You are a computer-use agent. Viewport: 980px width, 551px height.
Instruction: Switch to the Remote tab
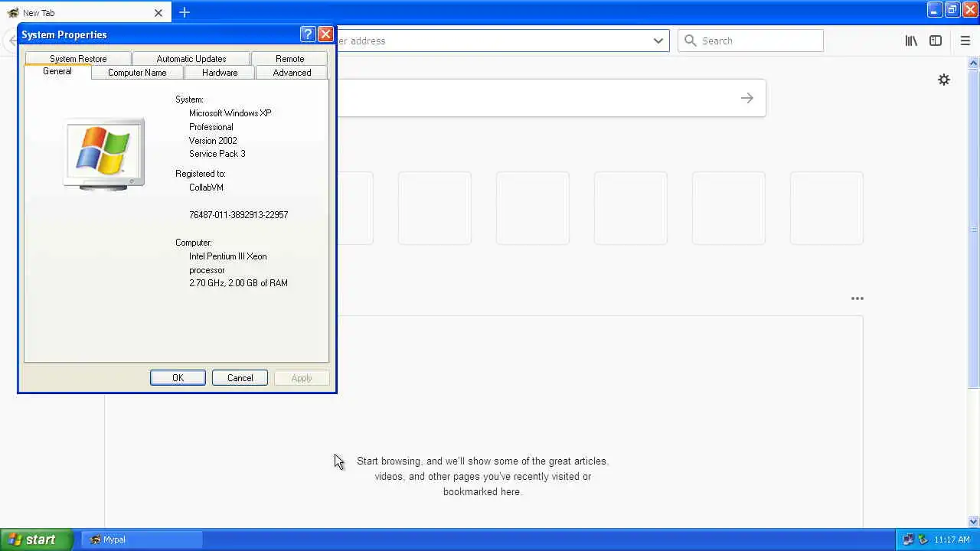tap(289, 59)
